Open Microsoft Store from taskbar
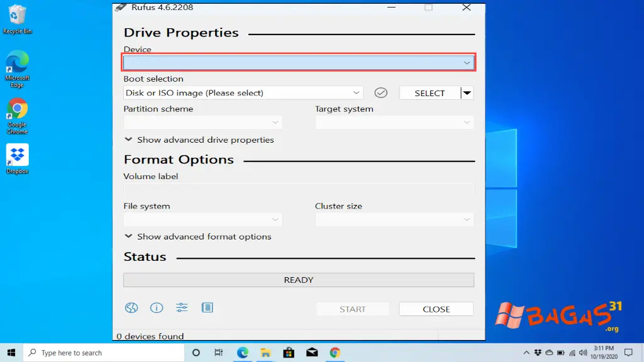 tap(289, 353)
